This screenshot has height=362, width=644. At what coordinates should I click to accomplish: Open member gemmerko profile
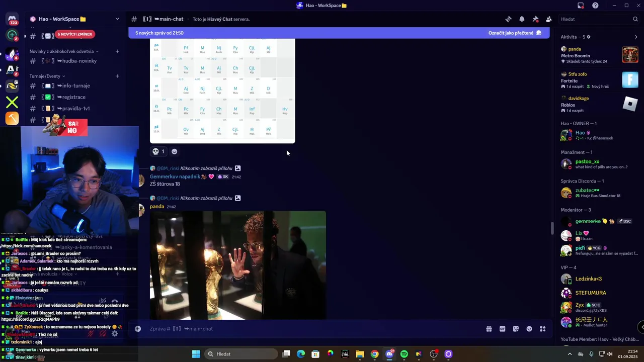click(599, 221)
